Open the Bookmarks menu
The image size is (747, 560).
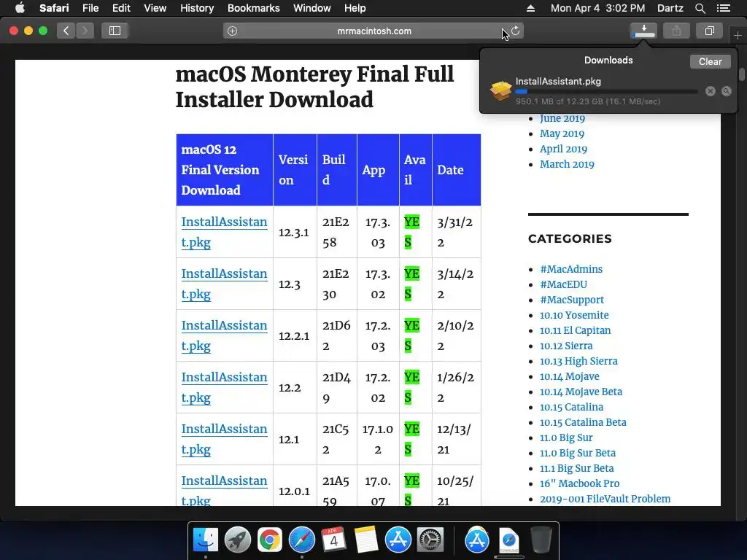coord(253,8)
